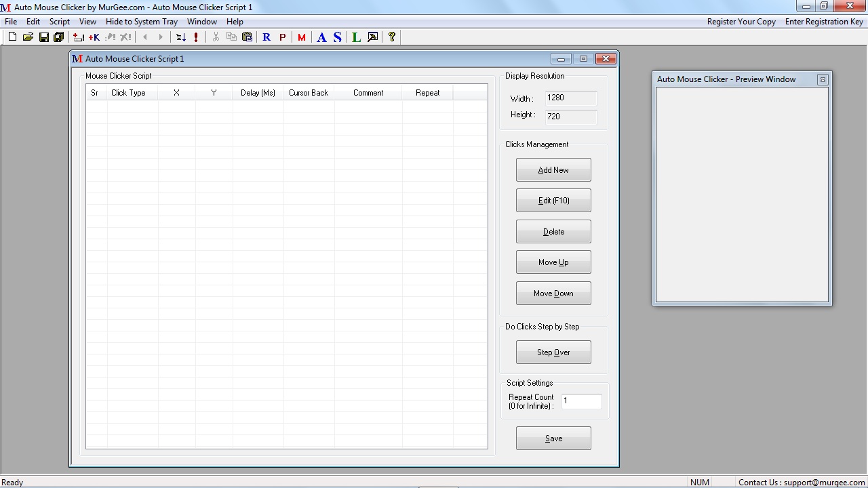Save the script using the disk icon

[43, 37]
